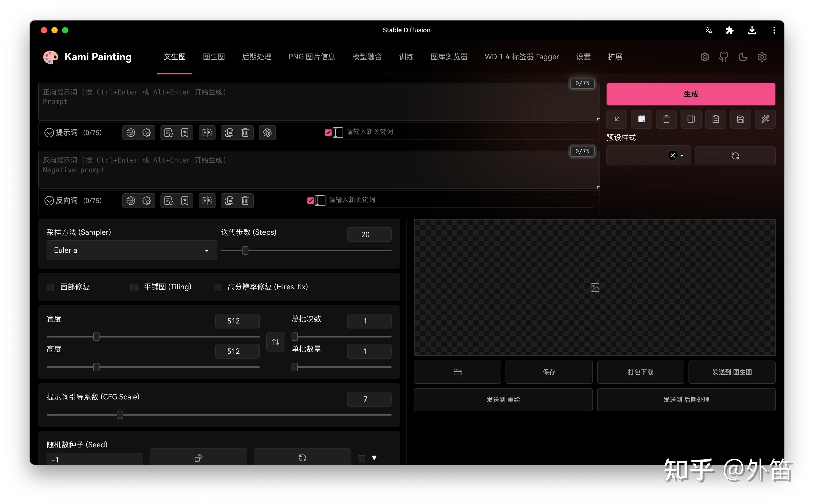Click the magic wand icon under Generate
This screenshot has width=814, height=504.
(765, 119)
